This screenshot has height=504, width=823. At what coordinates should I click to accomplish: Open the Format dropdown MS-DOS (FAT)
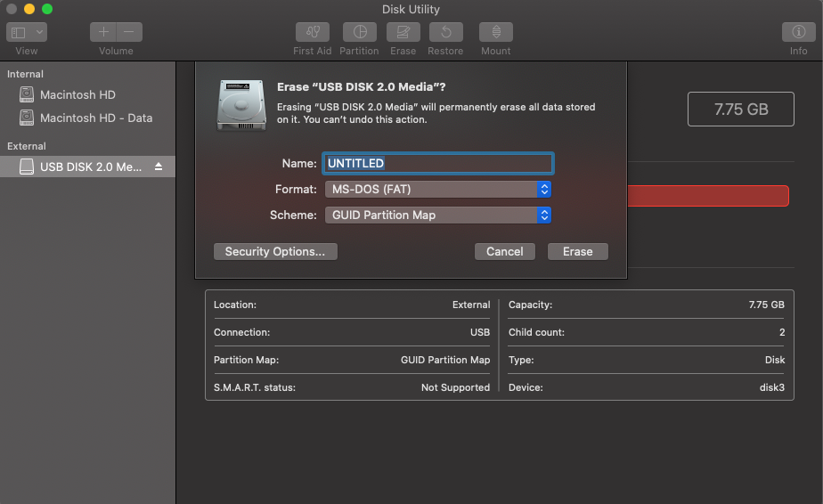[437, 189]
